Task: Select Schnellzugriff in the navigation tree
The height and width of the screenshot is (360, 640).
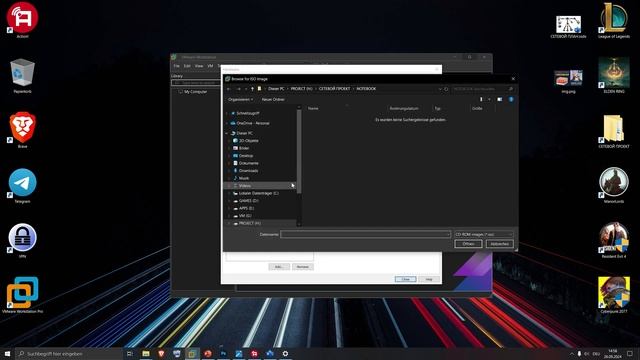Action: [x=248, y=113]
